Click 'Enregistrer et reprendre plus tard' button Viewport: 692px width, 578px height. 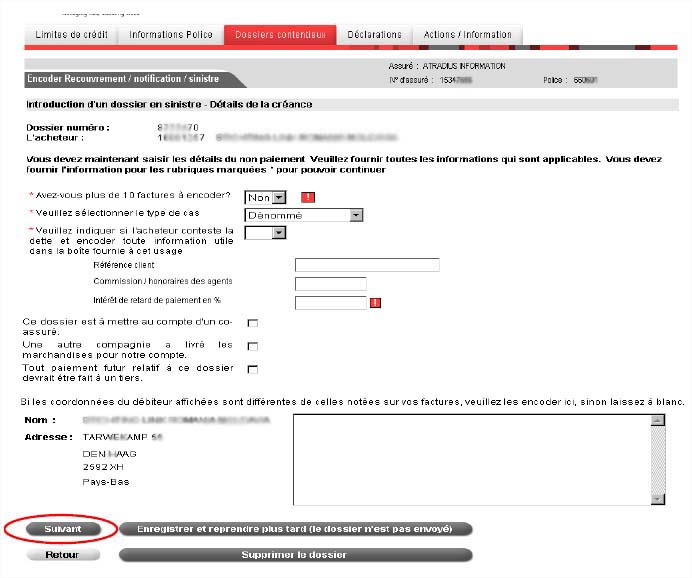pyautogui.click(x=295, y=529)
